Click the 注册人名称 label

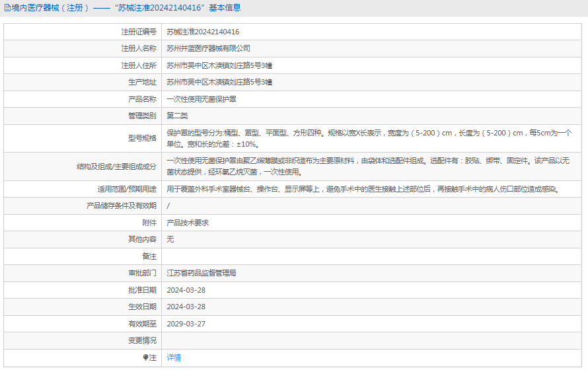pyautogui.click(x=139, y=48)
